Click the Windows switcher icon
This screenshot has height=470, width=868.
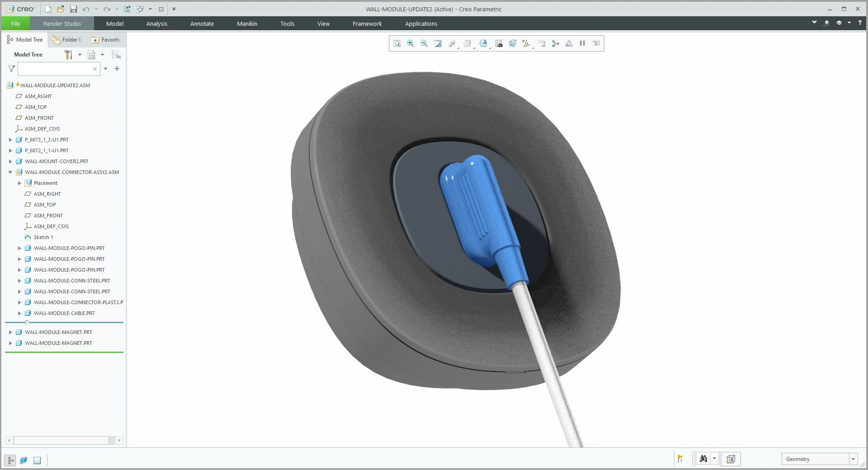point(140,9)
